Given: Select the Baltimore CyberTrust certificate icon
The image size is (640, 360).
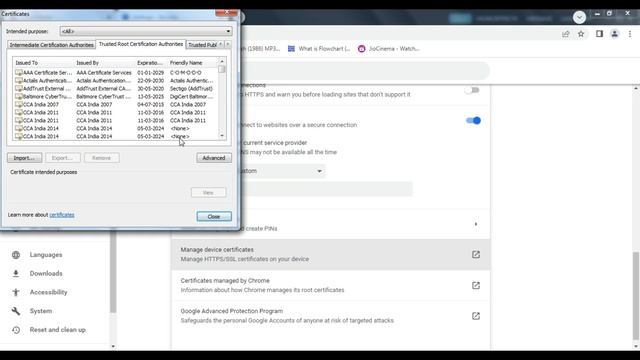Looking at the screenshot, I should (19, 97).
